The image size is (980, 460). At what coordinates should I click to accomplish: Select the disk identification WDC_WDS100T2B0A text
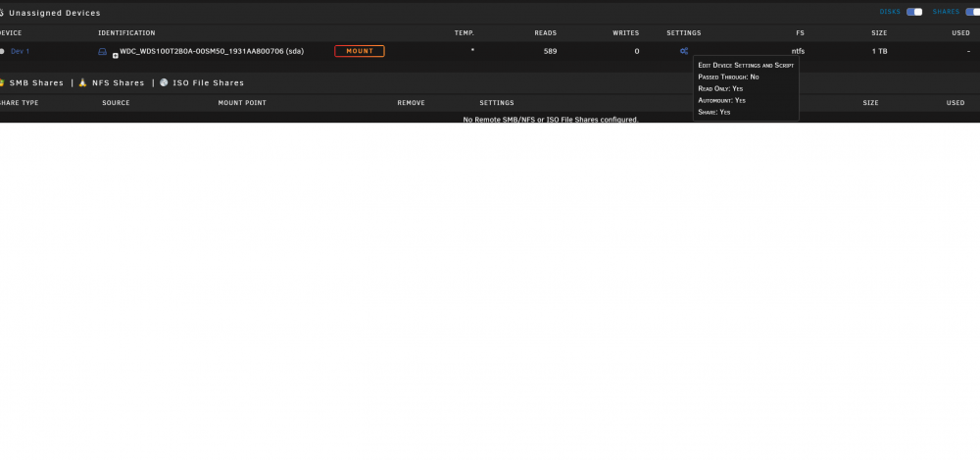point(212,51)
